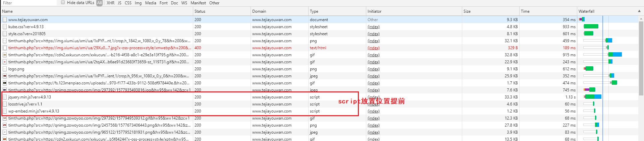Select the logo.png request row
This screenshot has height=141, width=644.
(x=16, y=69)
